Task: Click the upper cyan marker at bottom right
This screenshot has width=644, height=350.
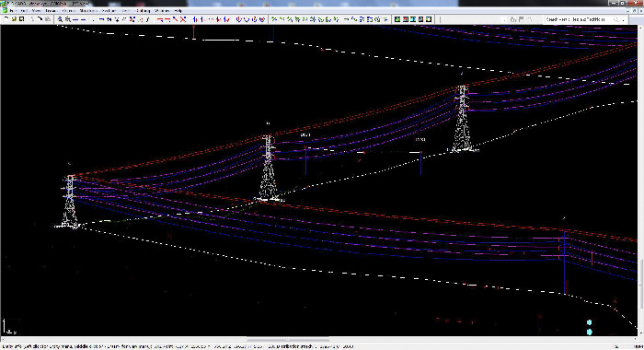Action: 590,322
